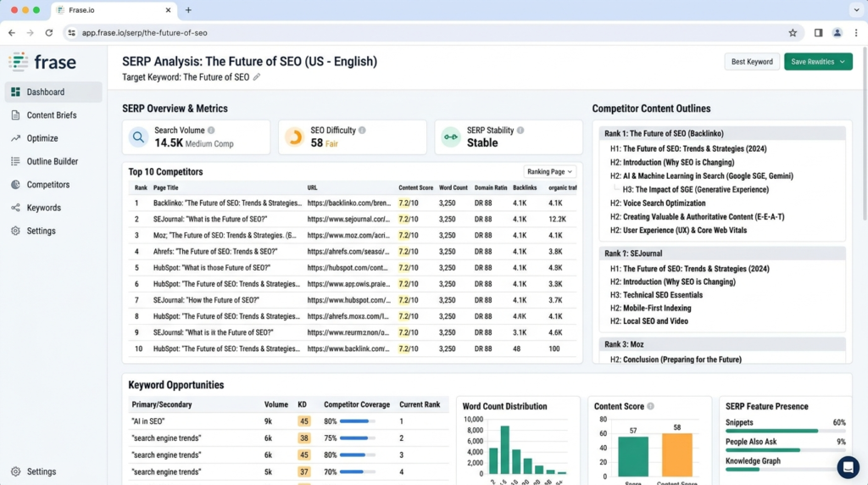Screen dimensions: 868x485
Task: Click Search Volume info icon
Action: point(211,130)
